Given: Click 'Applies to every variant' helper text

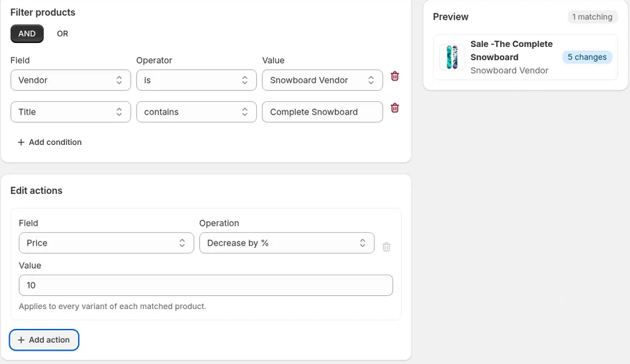Looking at the screenshot, I should tap(112, 306).
